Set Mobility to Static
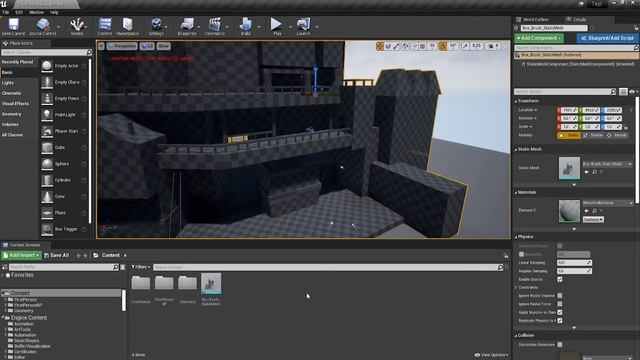Screen dimensions: 640x360 click(569, 135)
